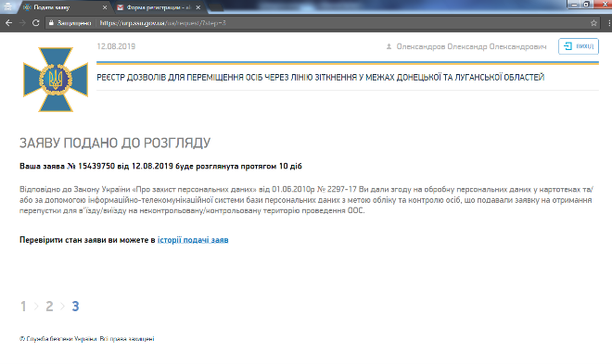Click the 'Вихід' logout button

pyautogui.click(x=579, y=46)
